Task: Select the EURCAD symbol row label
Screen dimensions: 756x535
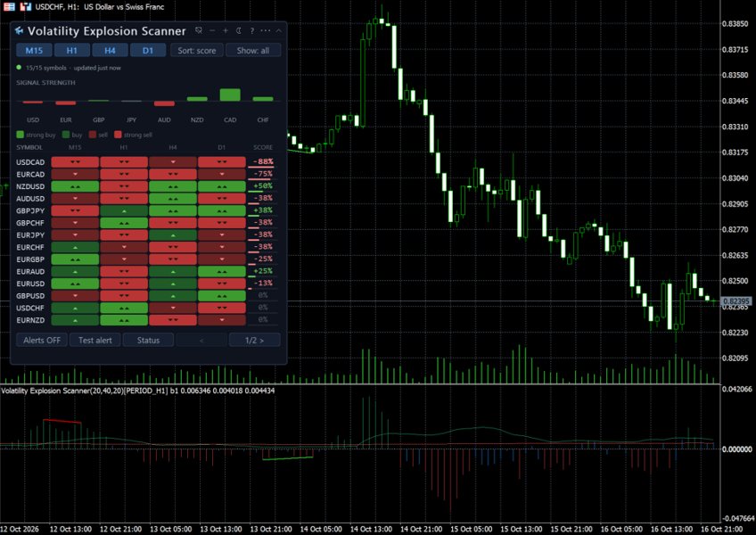Action: (30, 174)
